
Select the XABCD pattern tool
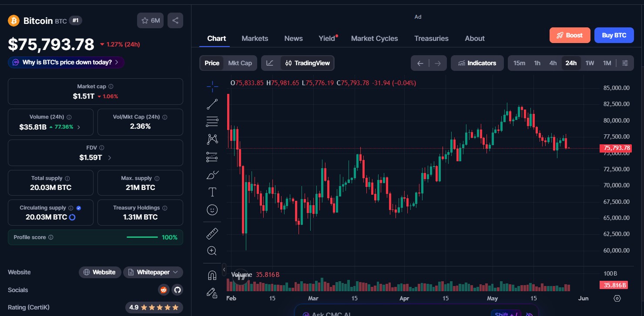click(212, 139)
